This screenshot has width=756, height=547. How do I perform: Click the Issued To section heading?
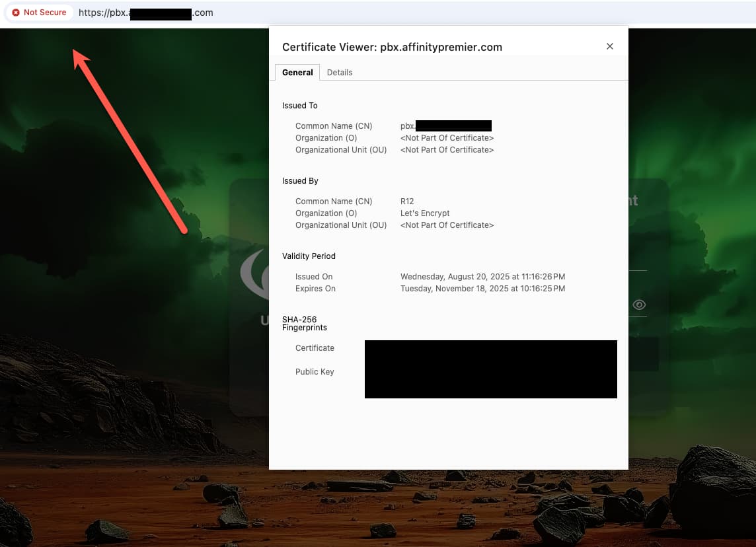point(299,106)
